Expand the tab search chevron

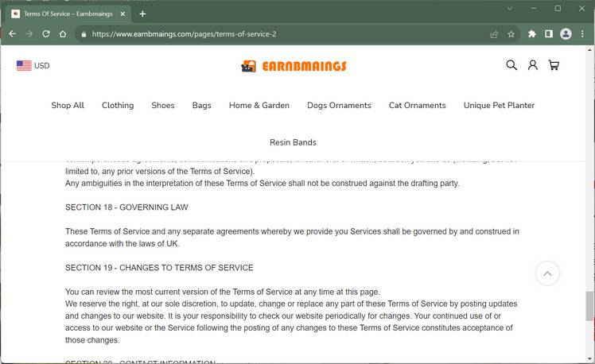point(510,8)
